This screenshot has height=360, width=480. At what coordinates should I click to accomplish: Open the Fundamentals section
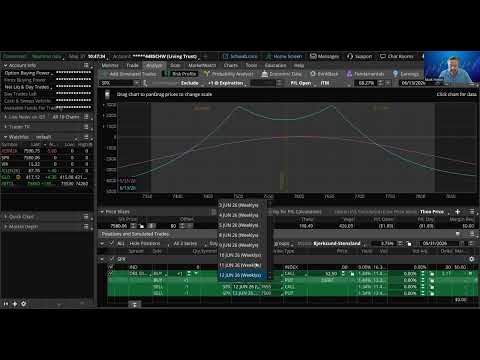[x=365, y=74]
